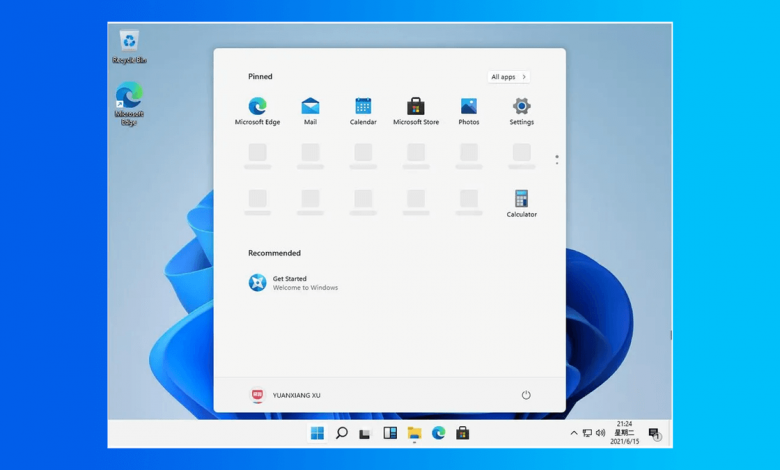Open the notification center icon
This screenshot has height=470, width=780.
[654, 433]
